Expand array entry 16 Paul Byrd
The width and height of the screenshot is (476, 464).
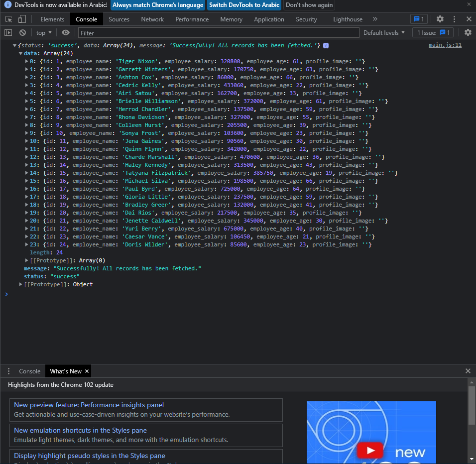point(26,189)
